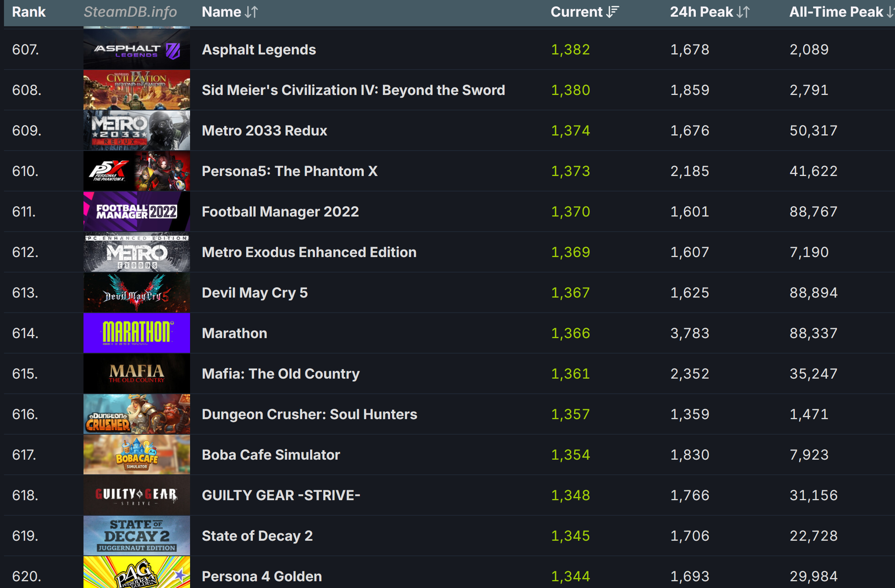Open Persona5: The Phantom X link
Screen dimensions: 895x588
(290, 171)
